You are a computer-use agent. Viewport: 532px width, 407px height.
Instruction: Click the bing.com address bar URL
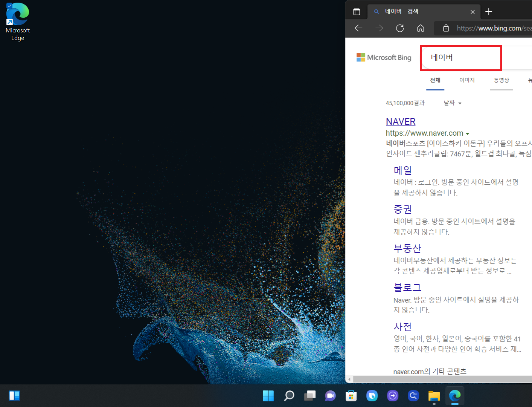click(494, 28)
